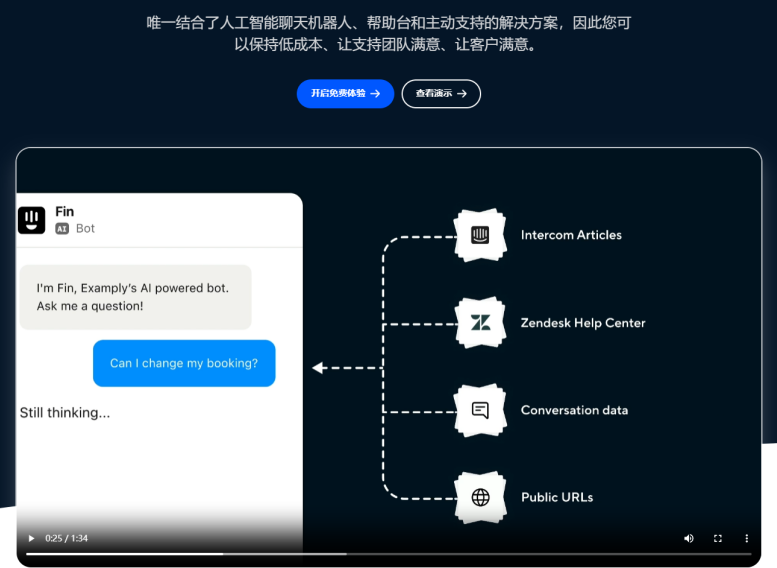The width and height of the screenshot is (777, 568).
Task: Click the Intercom Articles icon tile
Action: pos(480,235)
